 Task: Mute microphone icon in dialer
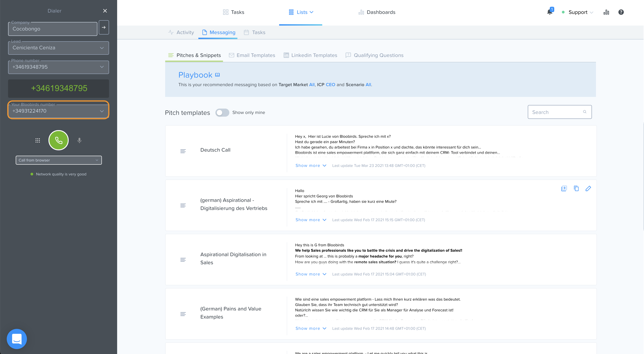click(x=79, y=140)
